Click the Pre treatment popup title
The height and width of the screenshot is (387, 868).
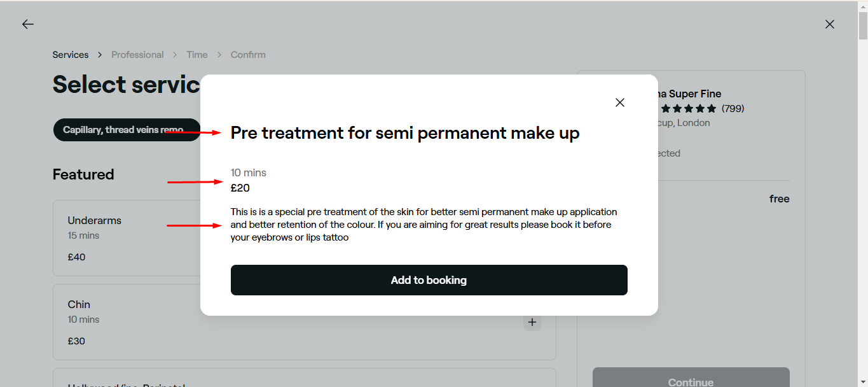(405, 133)
